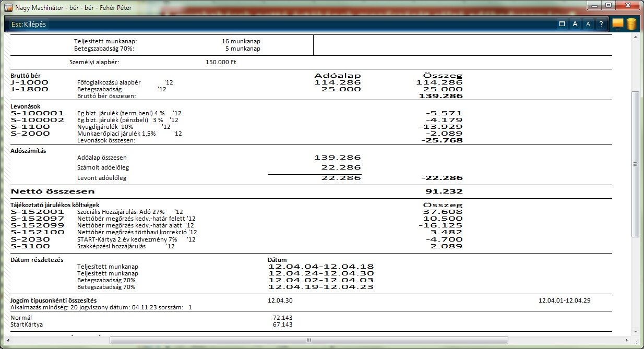Click the Adószámítás section heading
644x349 pixels.
pyautogui.click(x=29, y=151)
